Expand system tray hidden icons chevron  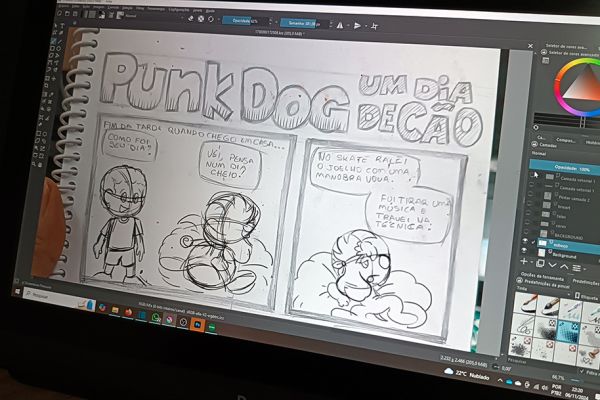point(500,380)
